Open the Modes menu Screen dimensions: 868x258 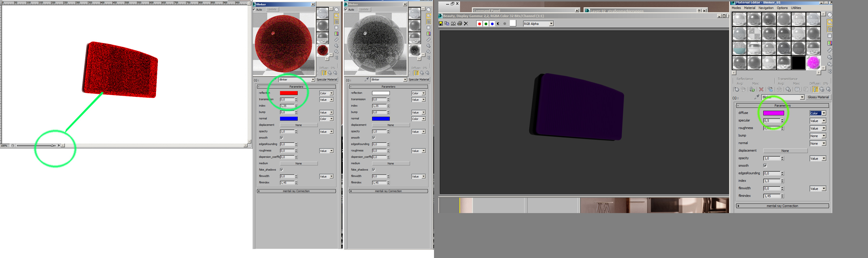click(736, 8)
